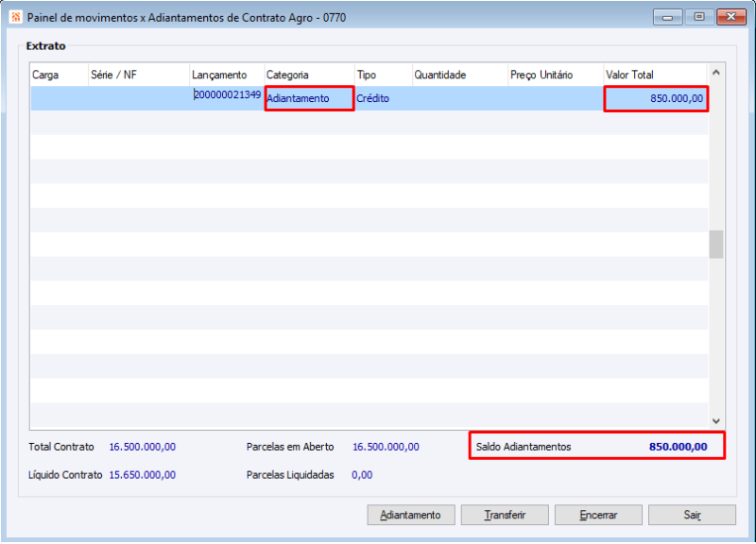Click the Parcelas Liquidadas label
756x544 pixels.
290,475
